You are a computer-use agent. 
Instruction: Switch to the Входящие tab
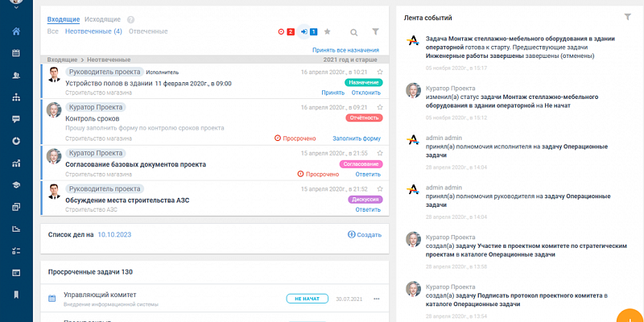[64, 19]
